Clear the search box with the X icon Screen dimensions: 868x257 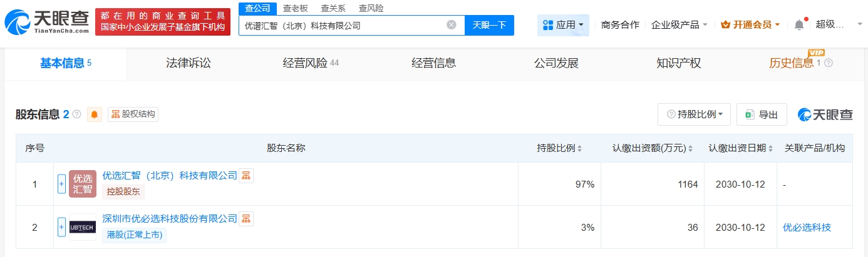pos(451,25)
